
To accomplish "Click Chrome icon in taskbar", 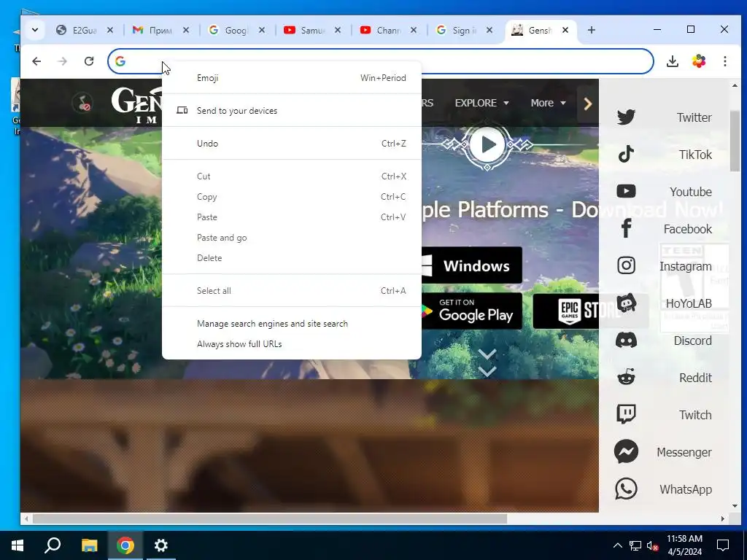I will click(125, 545).
